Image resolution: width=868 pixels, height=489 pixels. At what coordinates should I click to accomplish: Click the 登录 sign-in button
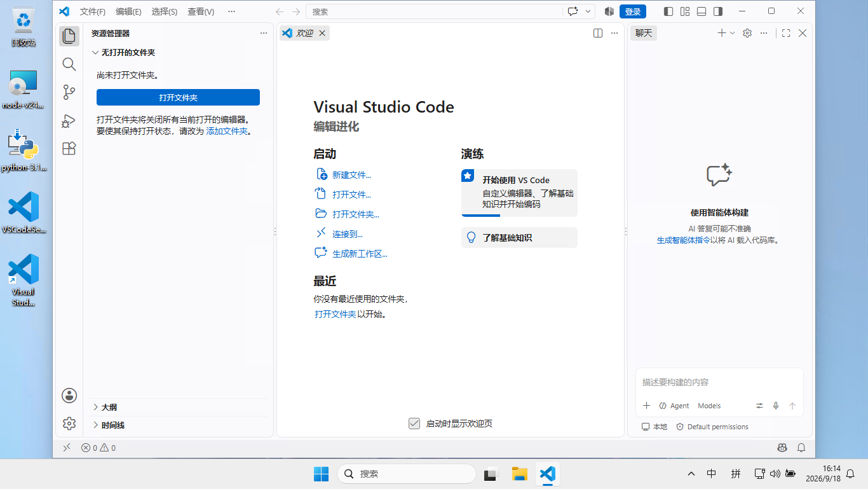(633, 11)
